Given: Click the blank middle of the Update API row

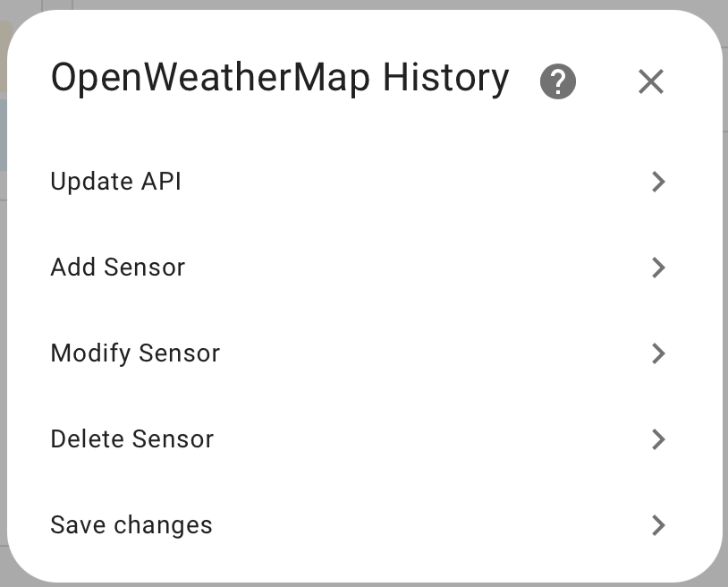Looking at the screenshot, I should [402, 182].
